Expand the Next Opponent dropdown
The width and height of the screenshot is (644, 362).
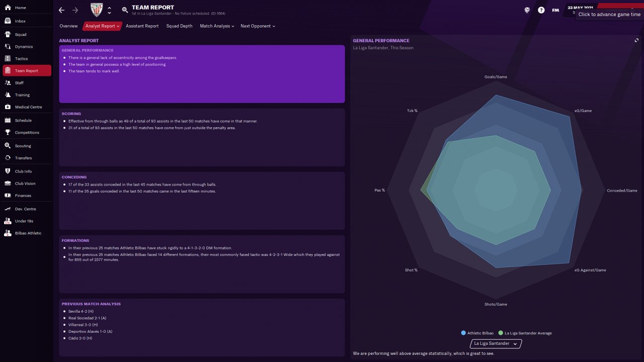point(258,26)
